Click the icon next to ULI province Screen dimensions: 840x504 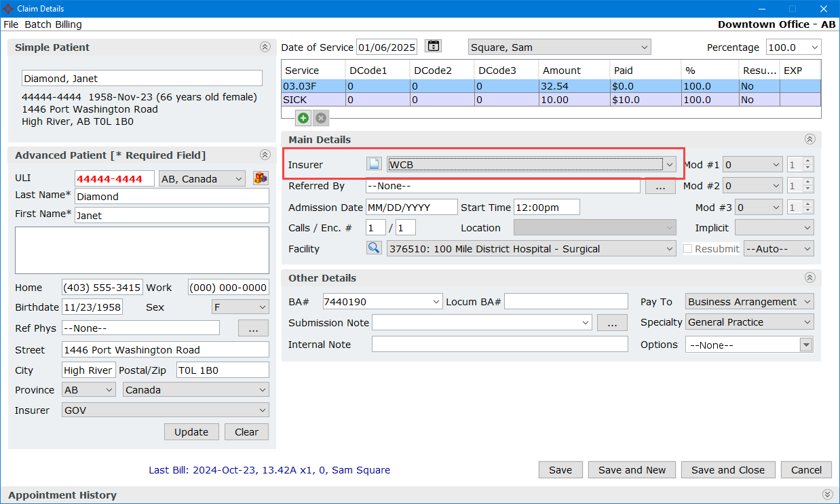tap(261, 178)
